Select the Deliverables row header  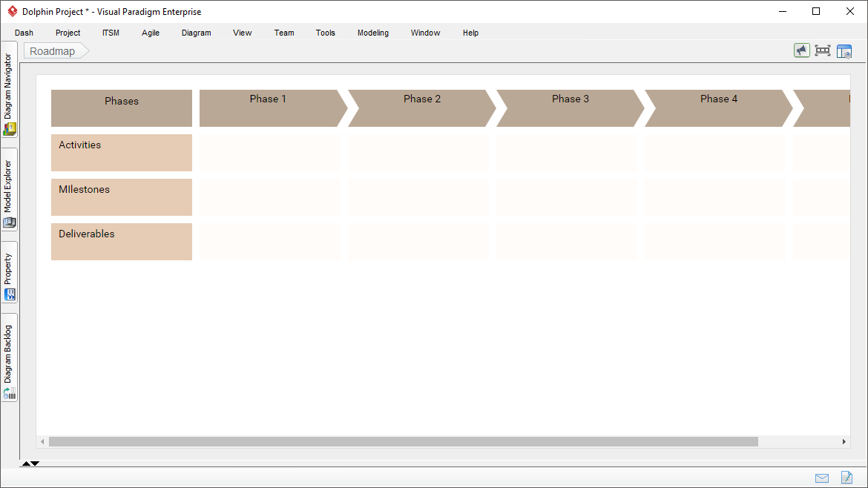122,242
